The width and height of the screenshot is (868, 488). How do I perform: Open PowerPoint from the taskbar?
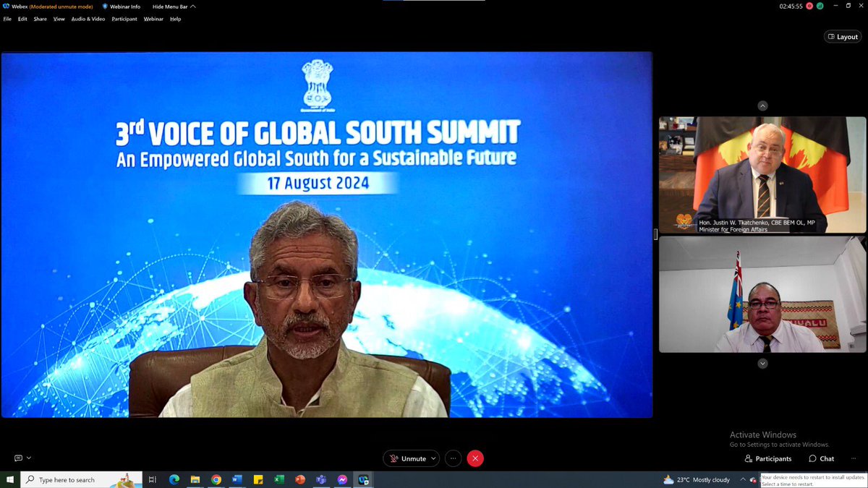300,479
